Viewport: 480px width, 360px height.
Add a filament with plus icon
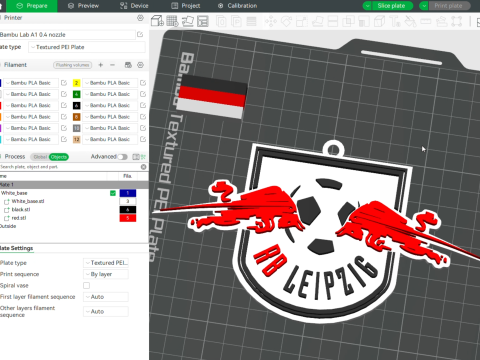[x=101, y=65]
